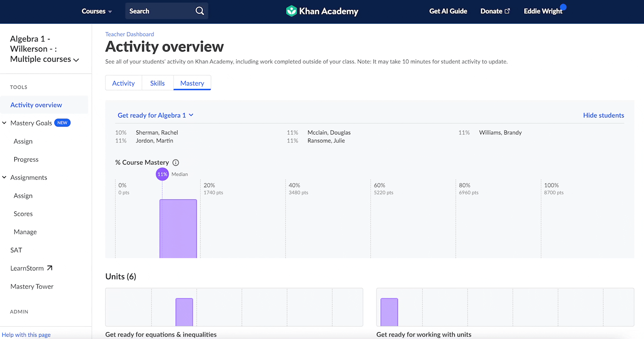644x339 pixels.
Task: Click the 100% 8700 pts axis label
Action: click(x=554, y=189)
